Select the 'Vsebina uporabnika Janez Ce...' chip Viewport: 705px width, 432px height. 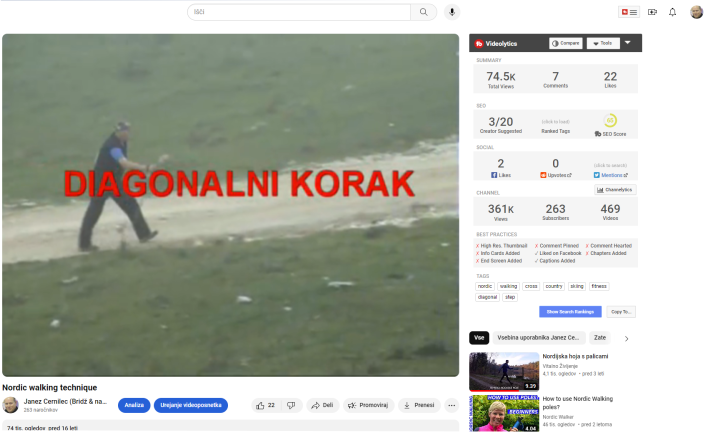538,338
